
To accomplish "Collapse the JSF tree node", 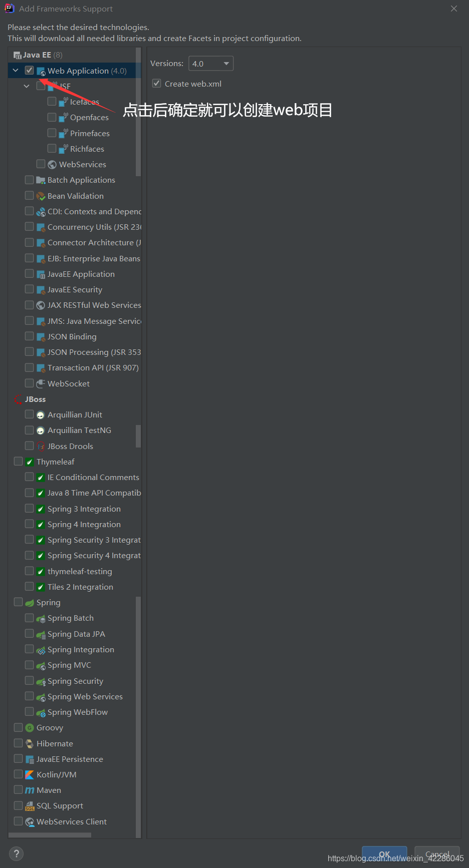I will [27, 86].
